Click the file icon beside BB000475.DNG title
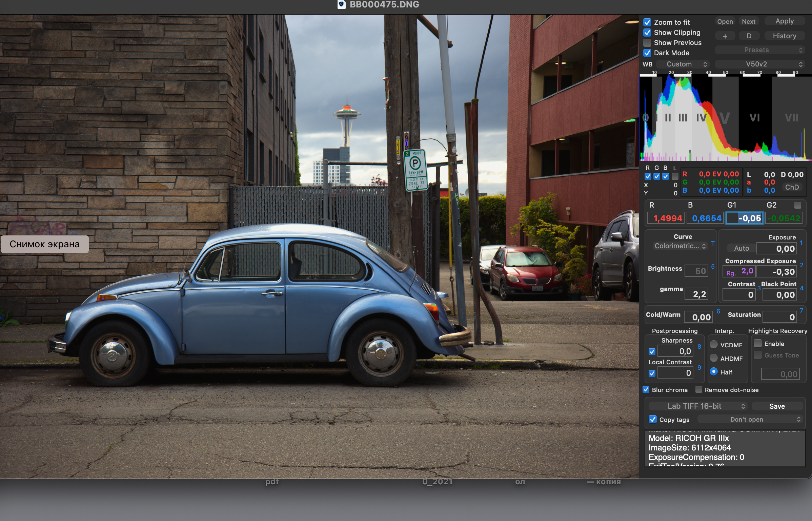This screenshot has height=521, width=812. click(341, 4)
